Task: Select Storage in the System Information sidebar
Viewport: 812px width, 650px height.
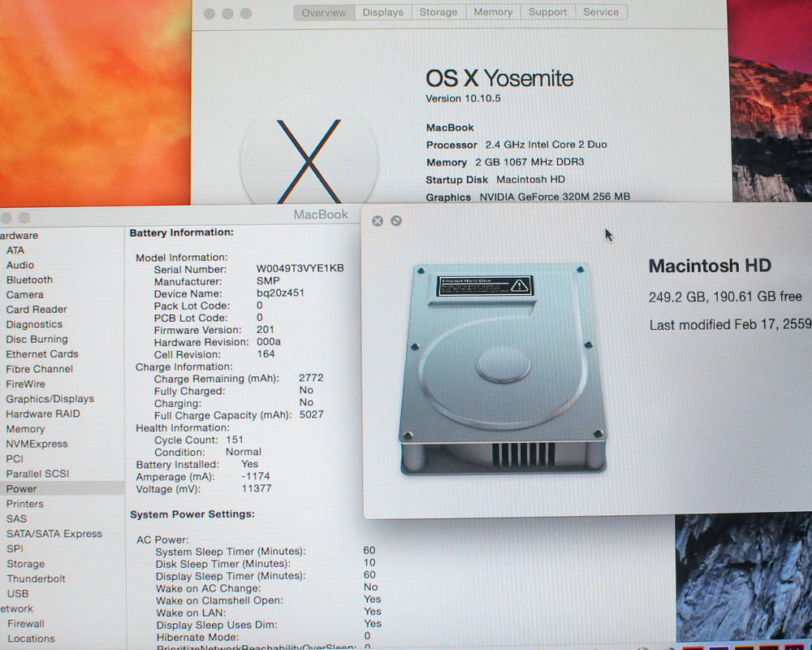Action: (x=25, y=563)
